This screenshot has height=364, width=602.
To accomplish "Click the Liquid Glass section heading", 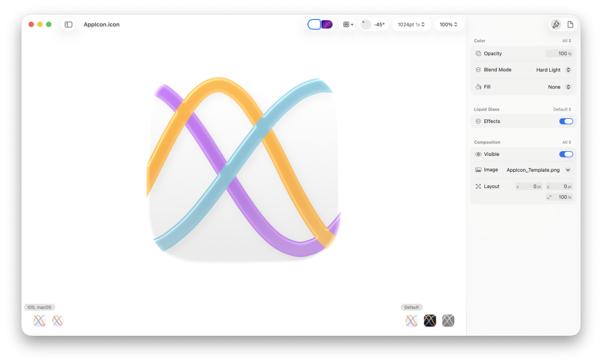I will [x=487, y=109].
